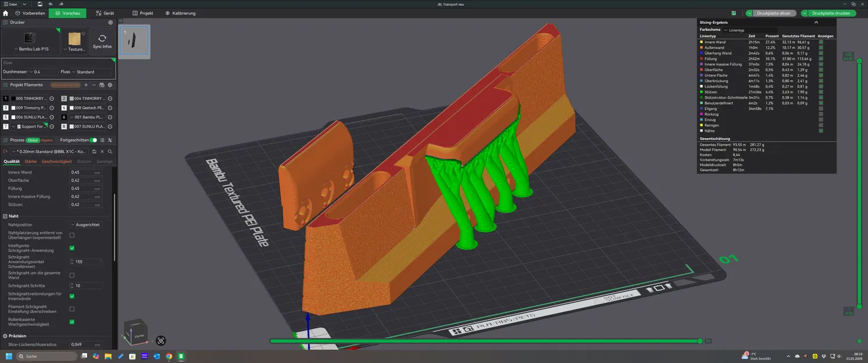The width and height of the screenshot is (868, 363).
Task: Hide Innere Wand lines in Anzeigen column
Action: [x=821, y=42]
